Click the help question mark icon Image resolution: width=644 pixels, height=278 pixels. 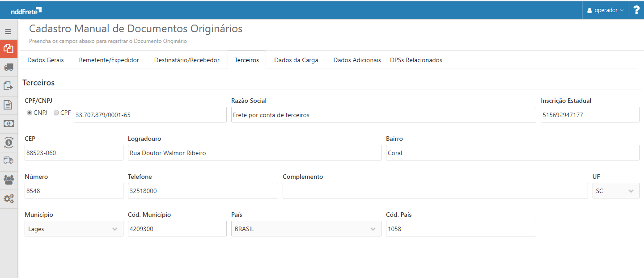click(x=636, y=10)
